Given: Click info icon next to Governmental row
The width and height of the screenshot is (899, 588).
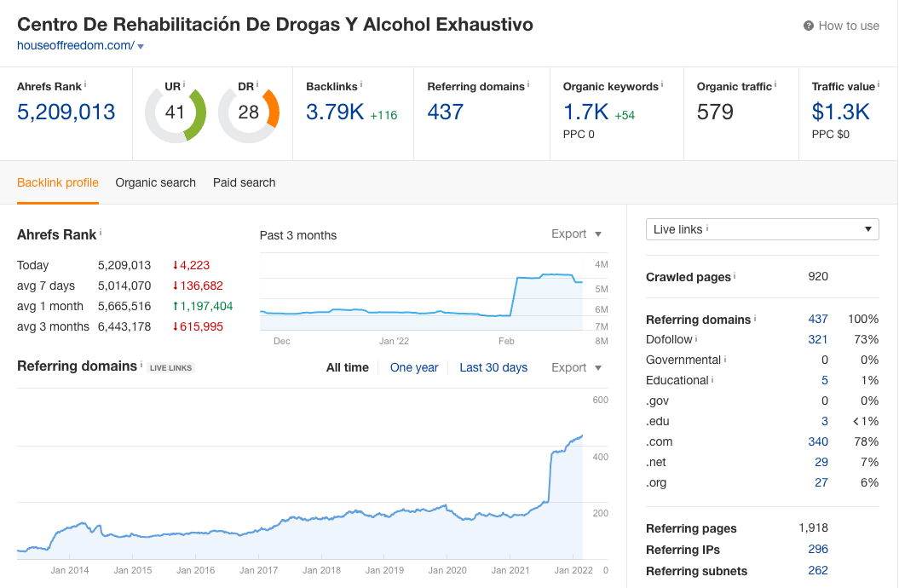Looking at the screenshot, I should (x=725, y=360).
